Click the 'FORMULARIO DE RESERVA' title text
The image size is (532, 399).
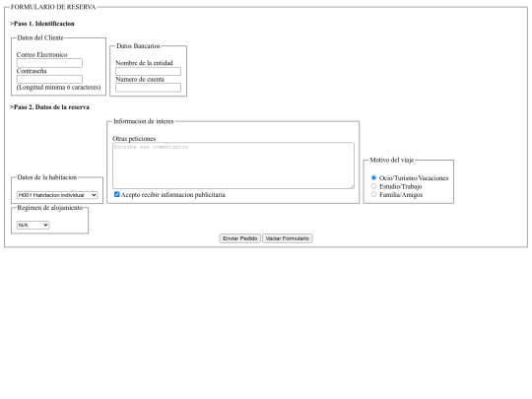tap(53, 7)
